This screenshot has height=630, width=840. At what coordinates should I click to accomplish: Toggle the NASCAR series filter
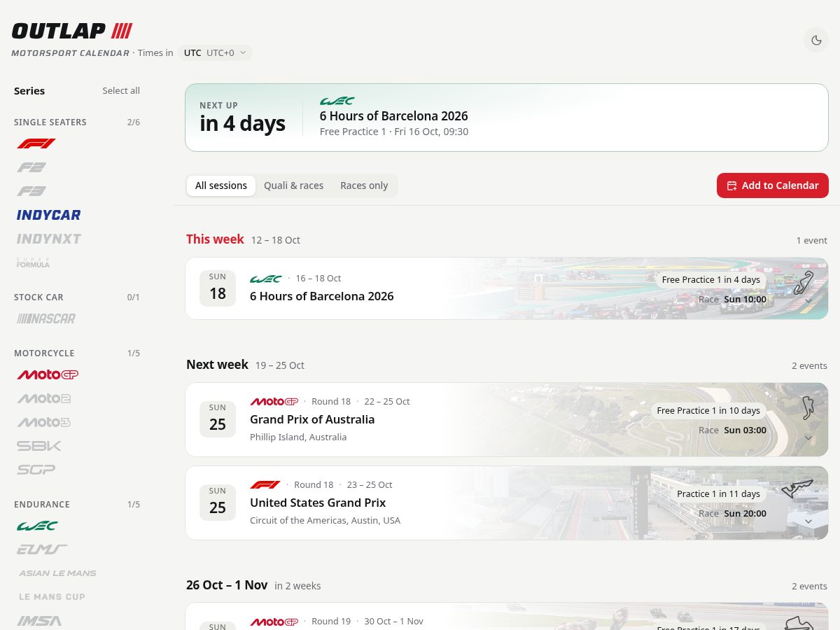[x=46, y=318]
